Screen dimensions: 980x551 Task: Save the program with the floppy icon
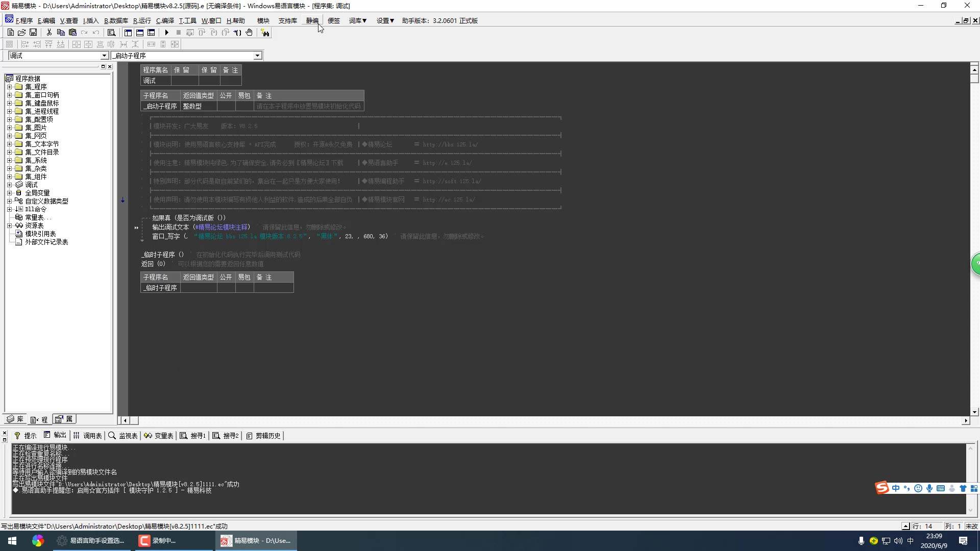click(x=33, y=32)
